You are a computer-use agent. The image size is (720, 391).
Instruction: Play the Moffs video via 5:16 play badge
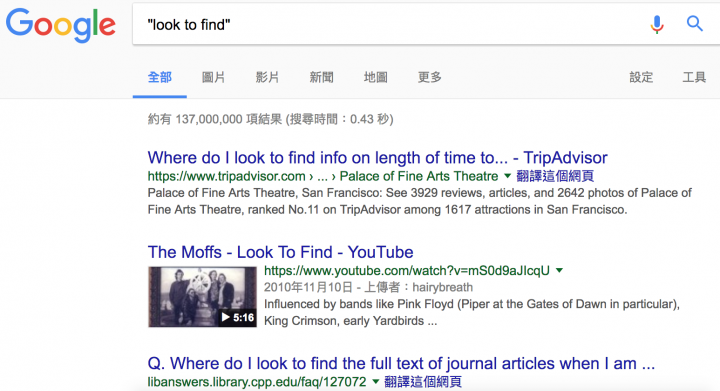[237, 317]
